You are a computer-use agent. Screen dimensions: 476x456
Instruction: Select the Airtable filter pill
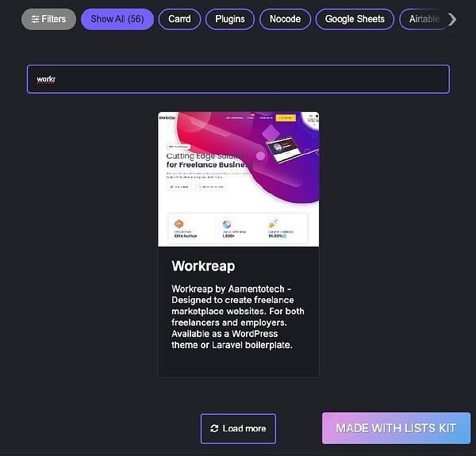[424, 19]
